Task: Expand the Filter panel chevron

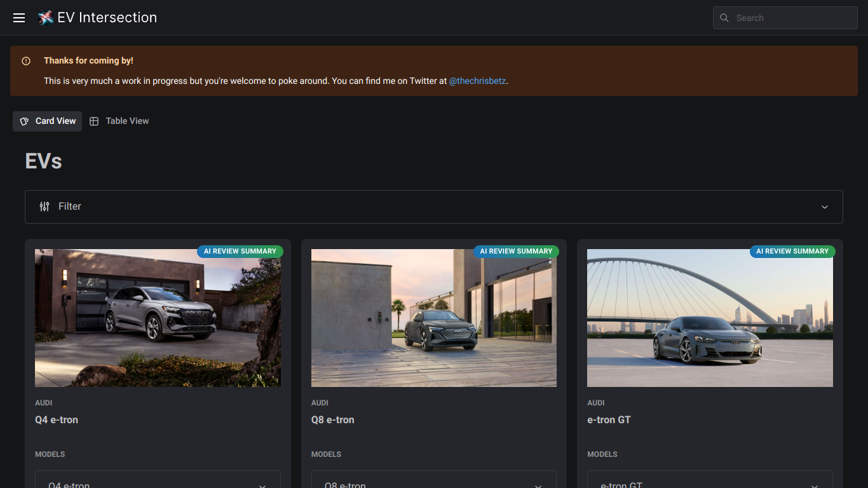Action: pyautogui.click(x=825, y=207)
